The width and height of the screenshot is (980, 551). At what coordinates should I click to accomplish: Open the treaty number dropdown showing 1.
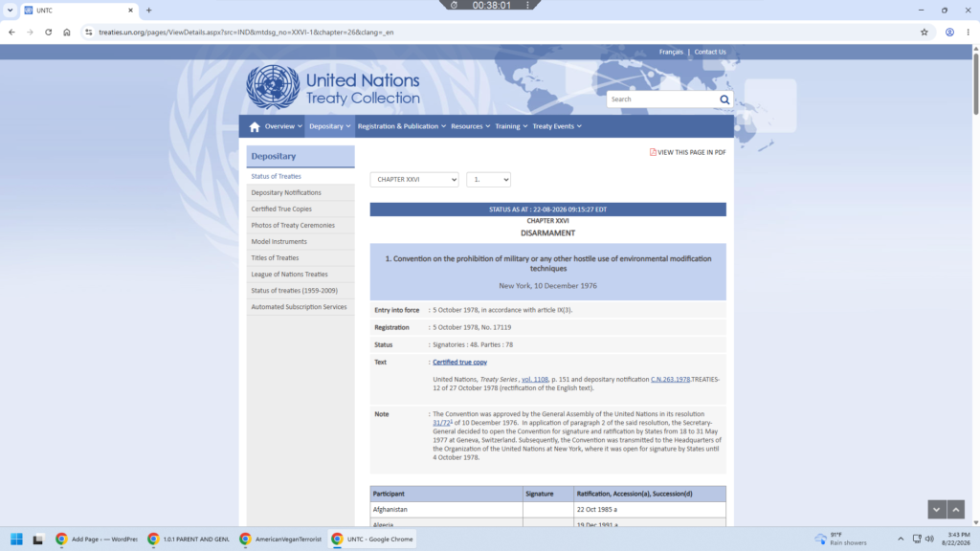[488, 179]
